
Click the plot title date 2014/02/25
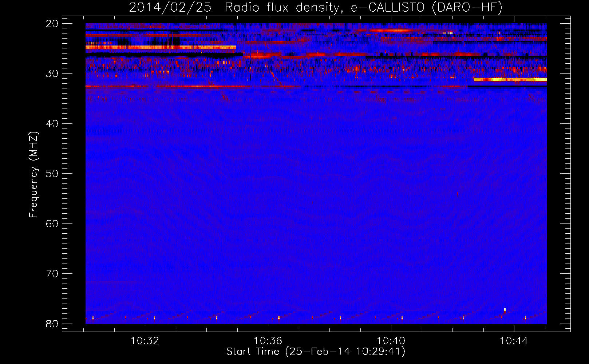click(170, 8)
